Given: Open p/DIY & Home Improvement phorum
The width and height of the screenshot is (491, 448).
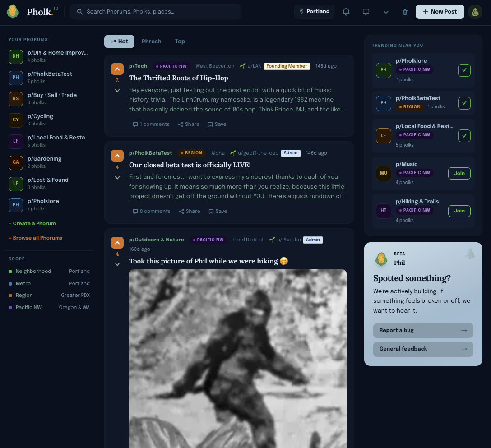Looking at the screenshot, I should (49, 56).
